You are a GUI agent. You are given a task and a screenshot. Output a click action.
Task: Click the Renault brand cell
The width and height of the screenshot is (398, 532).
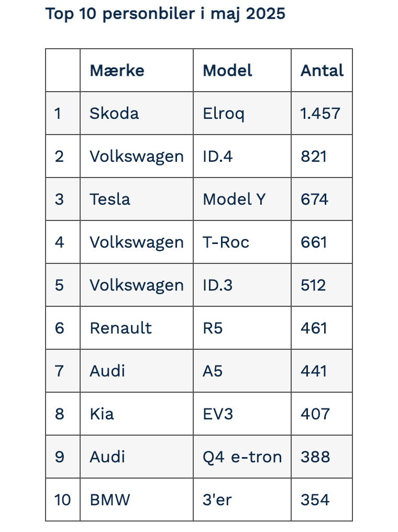(x=120, y=328)
